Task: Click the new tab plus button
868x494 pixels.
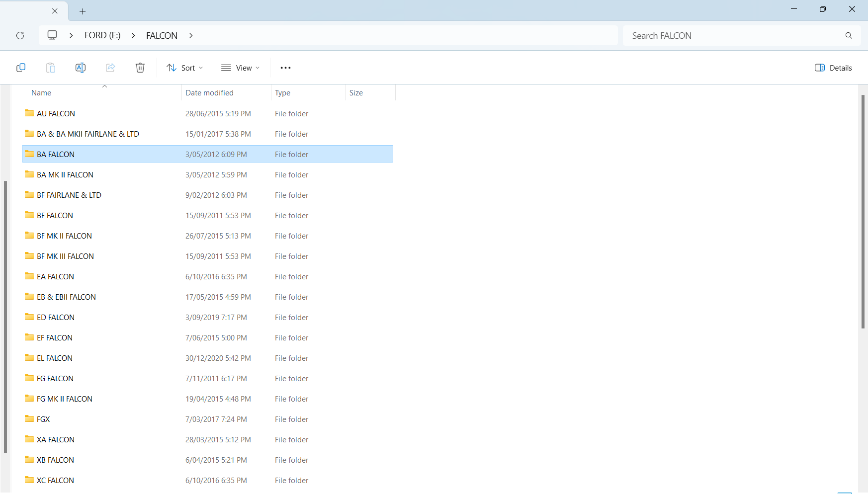Action: tap(83, 11)
